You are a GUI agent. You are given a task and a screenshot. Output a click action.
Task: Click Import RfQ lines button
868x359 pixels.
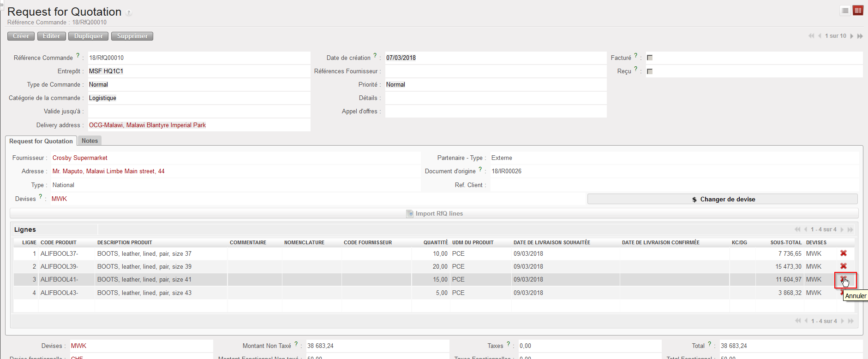coord(434,213)
